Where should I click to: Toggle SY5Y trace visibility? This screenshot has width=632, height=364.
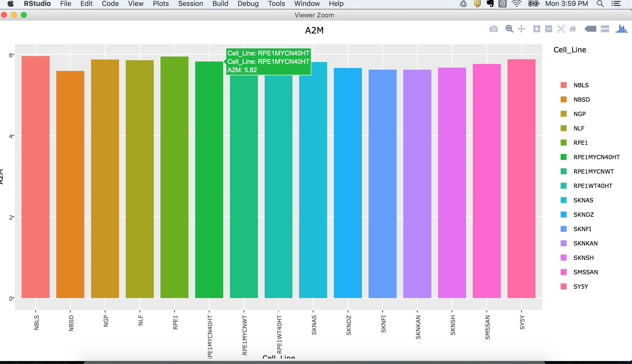pos(580,286)
